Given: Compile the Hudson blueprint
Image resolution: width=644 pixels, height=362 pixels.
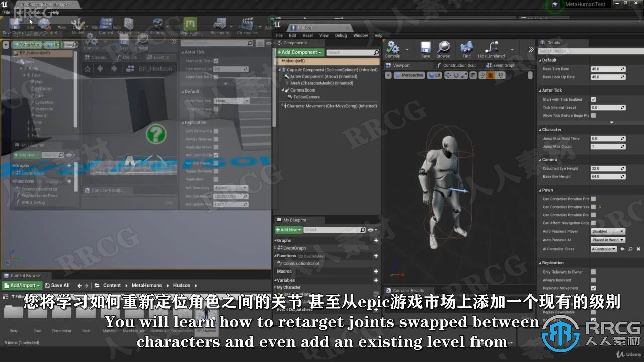Looking at the screenshot, I should (393, 49).
